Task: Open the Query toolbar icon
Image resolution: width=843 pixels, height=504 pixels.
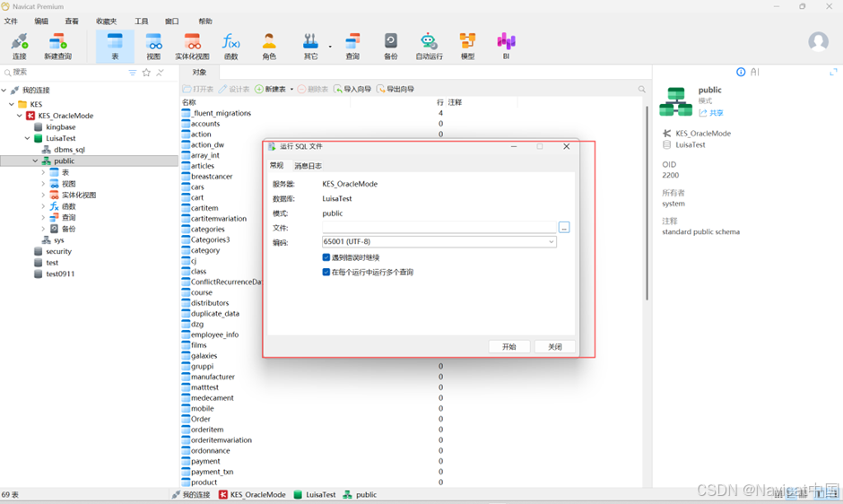Action: pyautogui.click(x=352, y=47)
